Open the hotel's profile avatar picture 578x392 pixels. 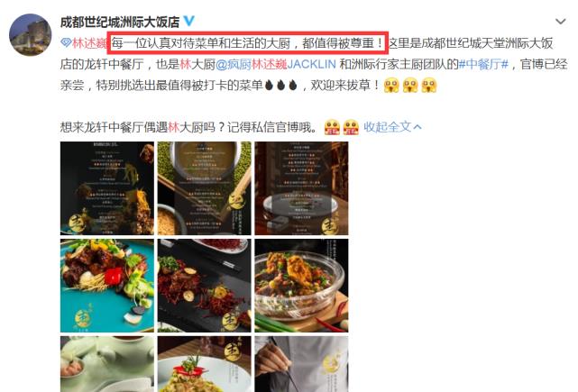(x=31, y=35)
